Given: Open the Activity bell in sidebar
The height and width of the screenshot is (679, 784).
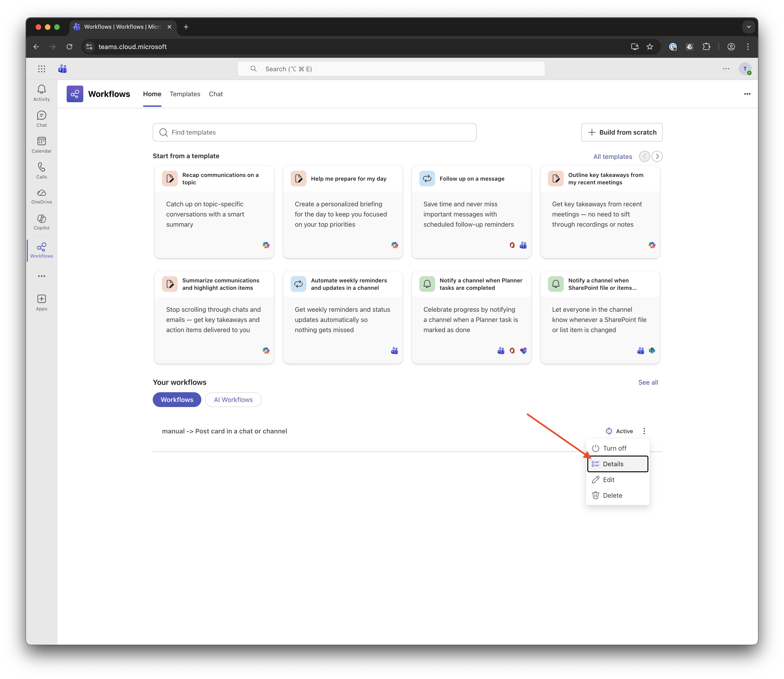Looking at the screenshot, I should click(x=41, y=93).
